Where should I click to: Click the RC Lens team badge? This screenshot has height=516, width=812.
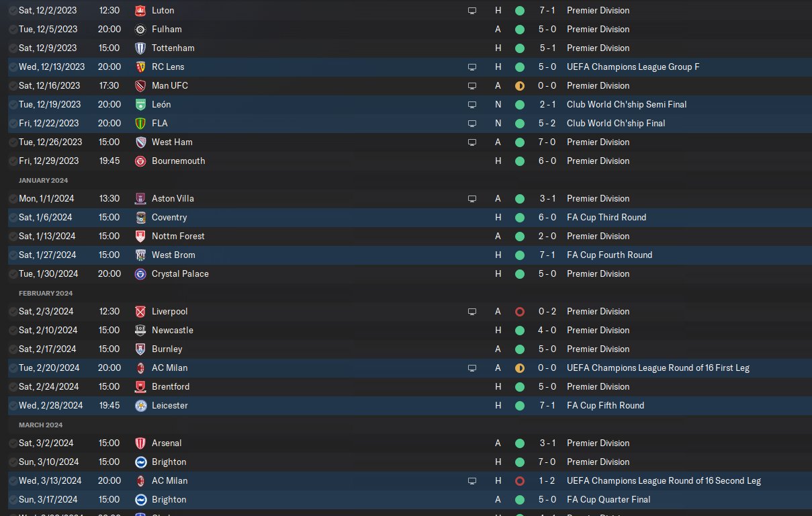[x=140, y=67]
